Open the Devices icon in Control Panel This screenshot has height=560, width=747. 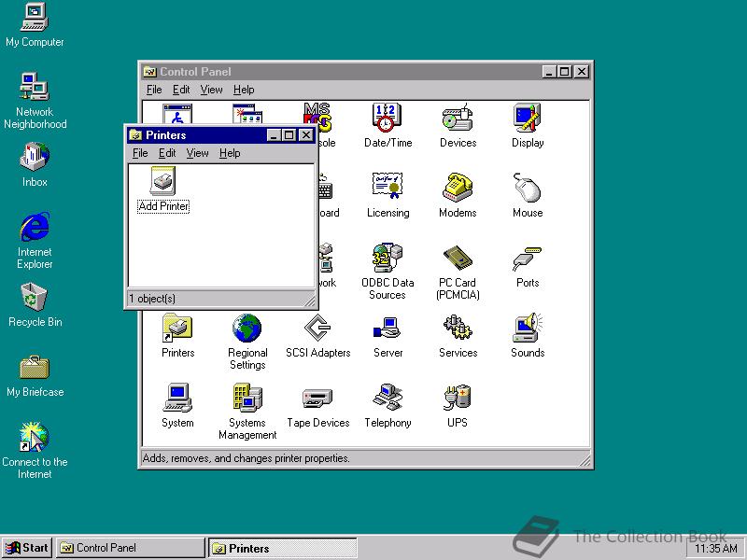click(x=458, y=125)
